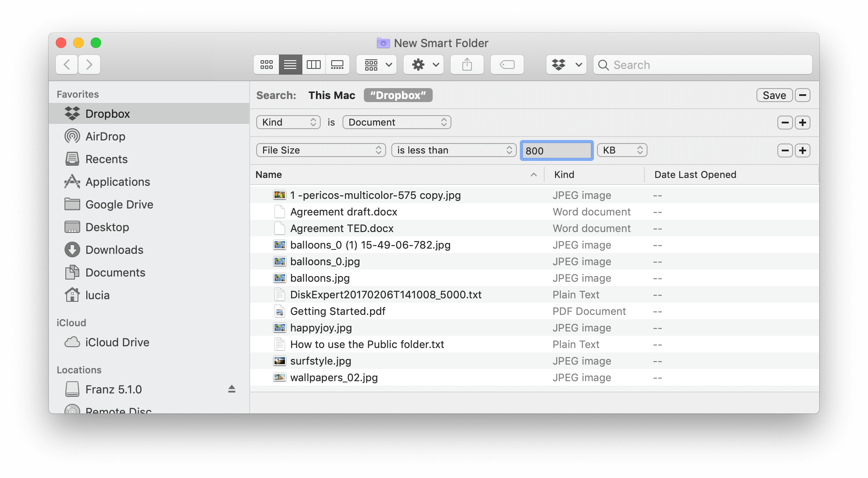This screenshot has width=868, height=478.
Task: Open the Kind attribute dropdown
Action: tap(288, 123)
